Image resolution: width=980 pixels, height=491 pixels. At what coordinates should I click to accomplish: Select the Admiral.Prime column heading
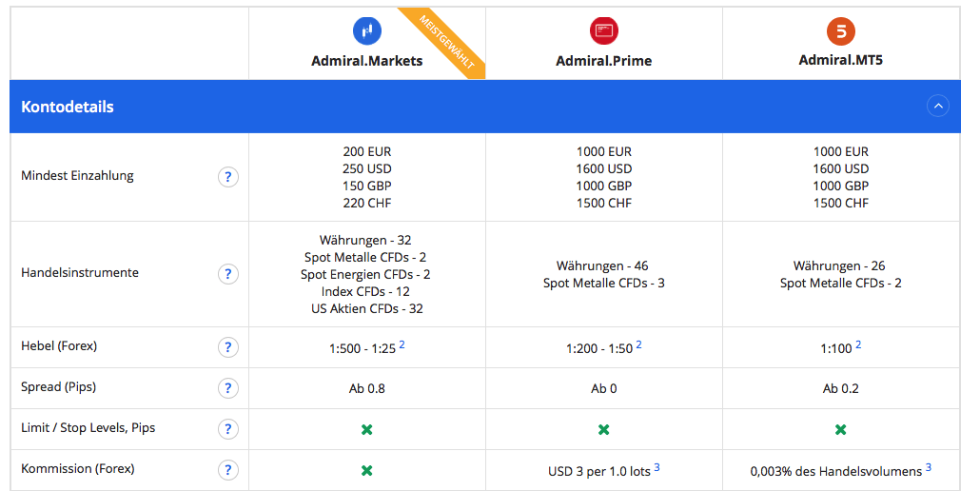(x=604, y=61)
